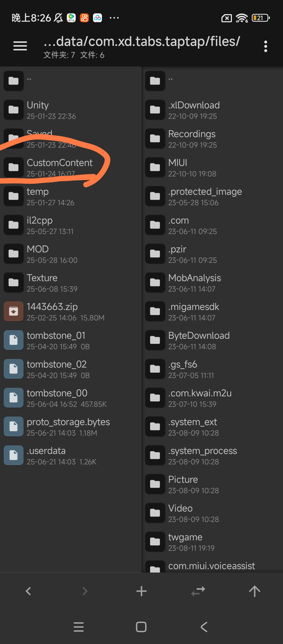The height and width of the screenshot is (644, 283).
Task: Open the hamburger navigation menu
Action: tap(20, 46)
